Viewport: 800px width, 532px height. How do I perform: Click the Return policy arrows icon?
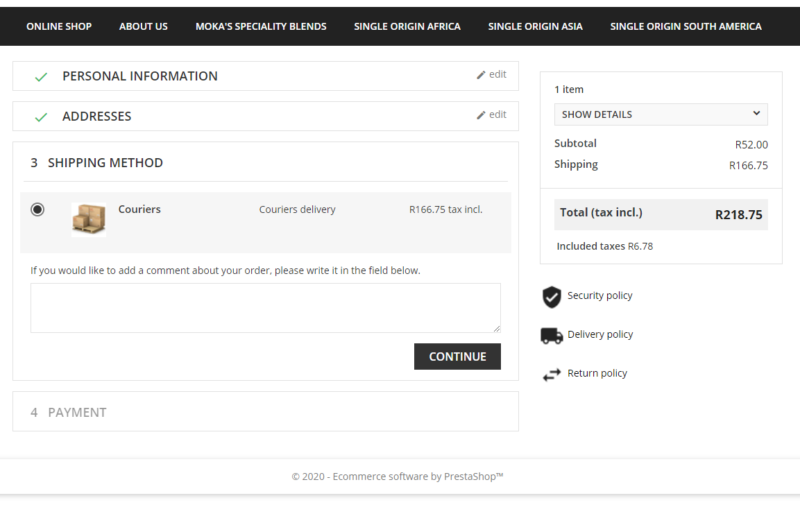[552, 375]
